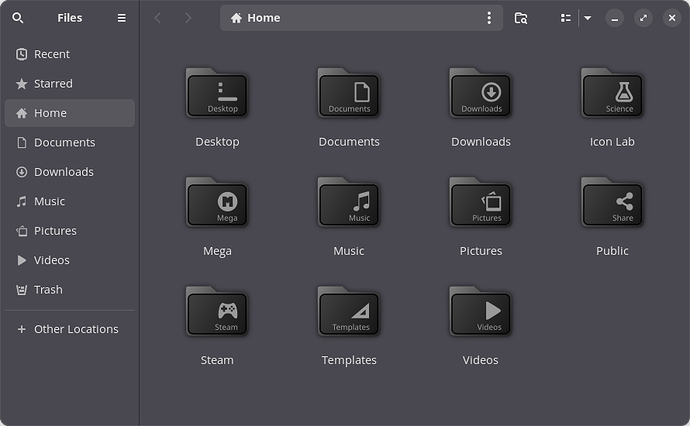Image resolution: width=690 pixels, height=426 pixels.
Task: Open Music in the sidebar
Action: [70, 202]
